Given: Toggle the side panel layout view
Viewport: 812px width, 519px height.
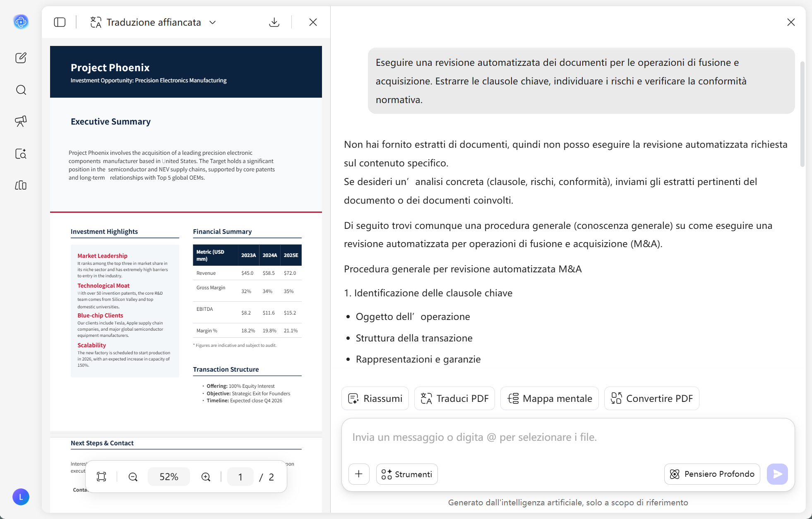Looking at the screenshot, I should 60,22.
